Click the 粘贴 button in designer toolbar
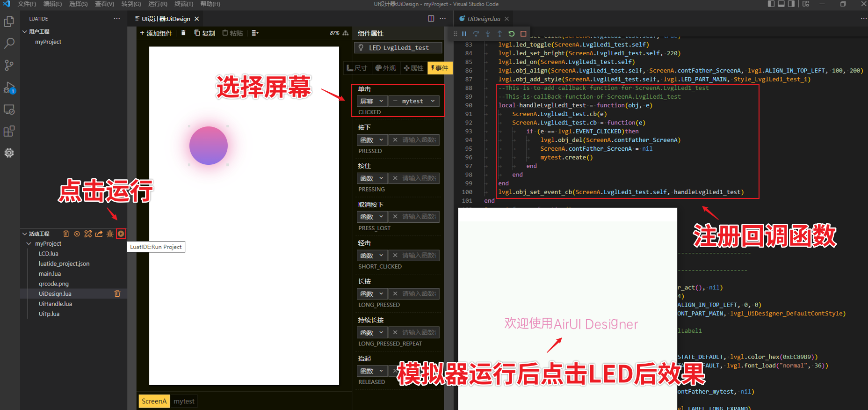 pos(232,33)
